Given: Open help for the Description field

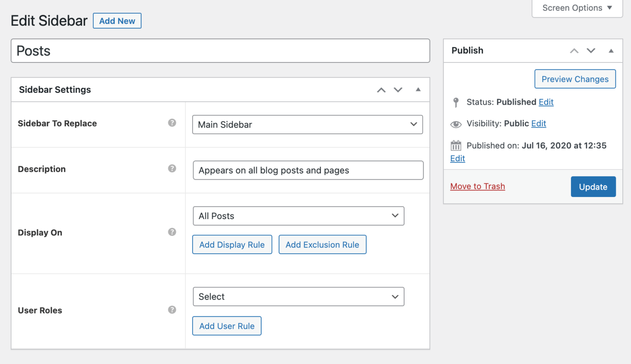Looking at the screenshot, I should [172, 168].
